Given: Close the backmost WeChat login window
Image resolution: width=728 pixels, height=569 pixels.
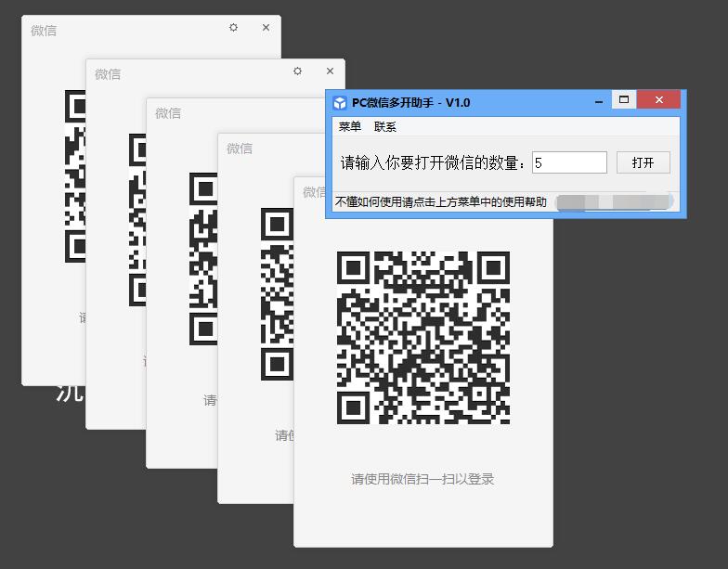Looking at the screenshot, I should point(266,28).
